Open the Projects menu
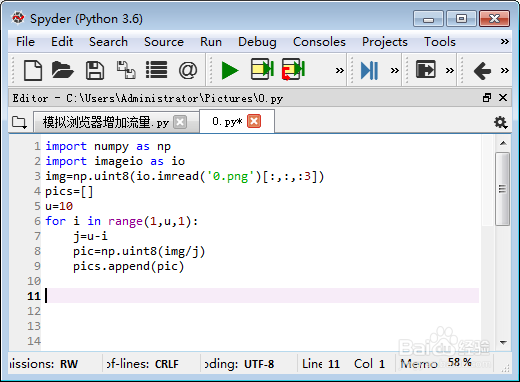 pyautogui.click(x=385, y=42)
